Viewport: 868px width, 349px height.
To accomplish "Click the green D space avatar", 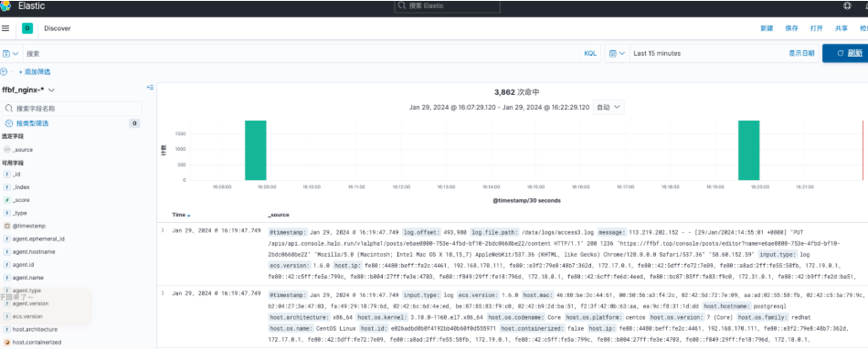I will [27, 28].
